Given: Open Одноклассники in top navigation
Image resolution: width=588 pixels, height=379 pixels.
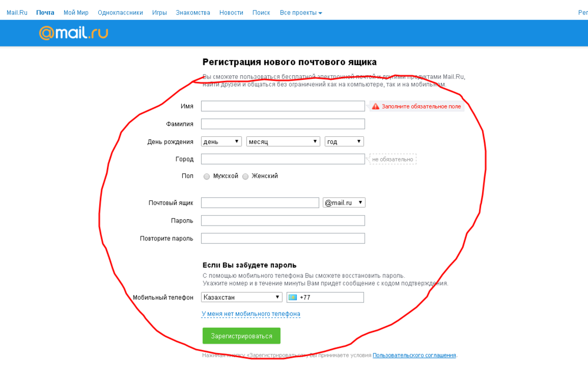Looking at the screenshot, I should (121, 13).
